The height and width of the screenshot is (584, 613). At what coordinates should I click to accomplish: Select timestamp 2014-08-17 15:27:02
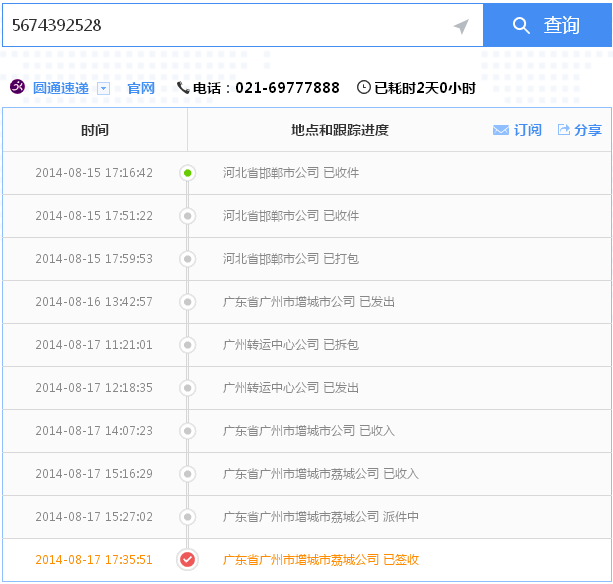[94, 517]
